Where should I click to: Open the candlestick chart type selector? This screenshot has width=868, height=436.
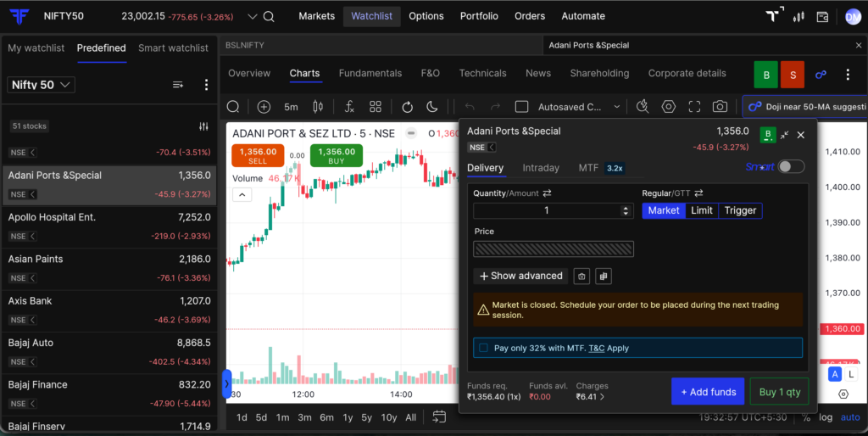click(x=319, y=106)
